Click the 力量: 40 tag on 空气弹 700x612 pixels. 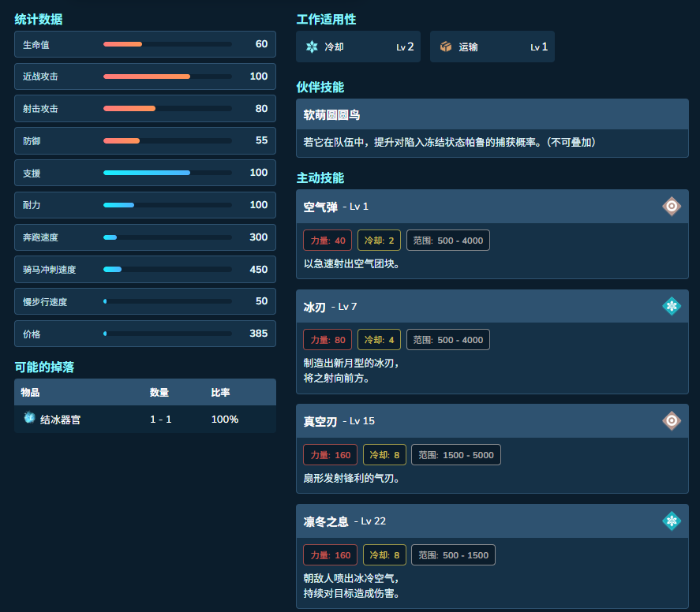click(328, 241)
